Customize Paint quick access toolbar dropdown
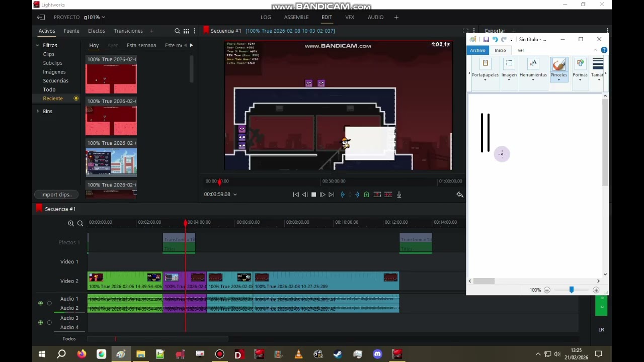Image resolution: width=644 pixels, height=362 pixels. click(512, 40)
